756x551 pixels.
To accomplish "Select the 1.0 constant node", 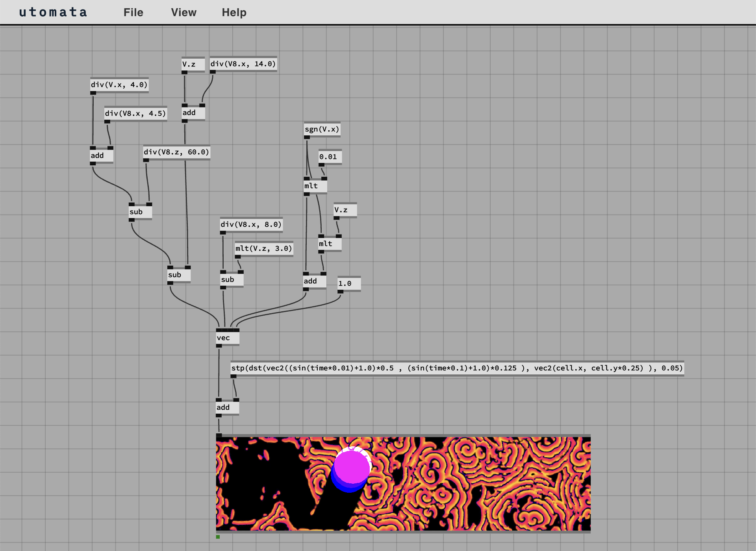I will pyautogui.click(x=348, y=284).
